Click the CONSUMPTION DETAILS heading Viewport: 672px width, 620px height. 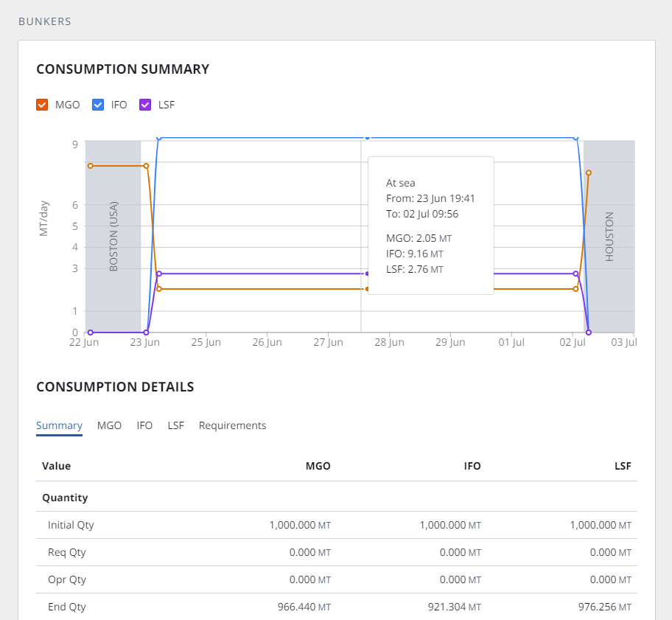tap(115, 387)
